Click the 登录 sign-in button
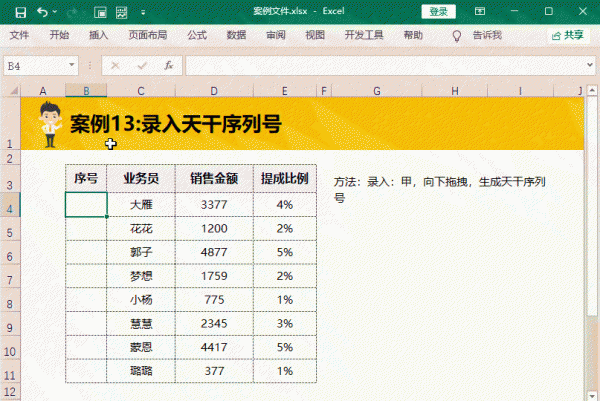Screen dimensions: 600x401 coord(439,11)
